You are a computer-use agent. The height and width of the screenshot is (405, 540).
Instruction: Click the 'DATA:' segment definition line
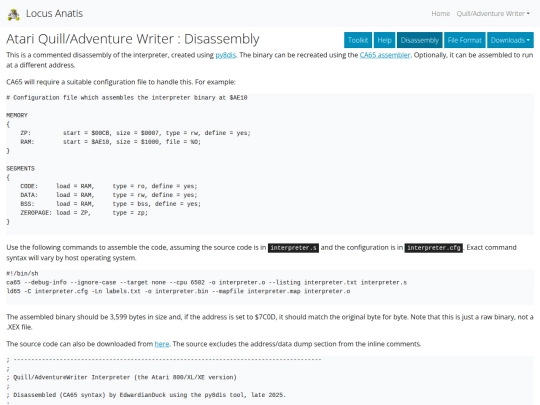(x=109, y=195)
